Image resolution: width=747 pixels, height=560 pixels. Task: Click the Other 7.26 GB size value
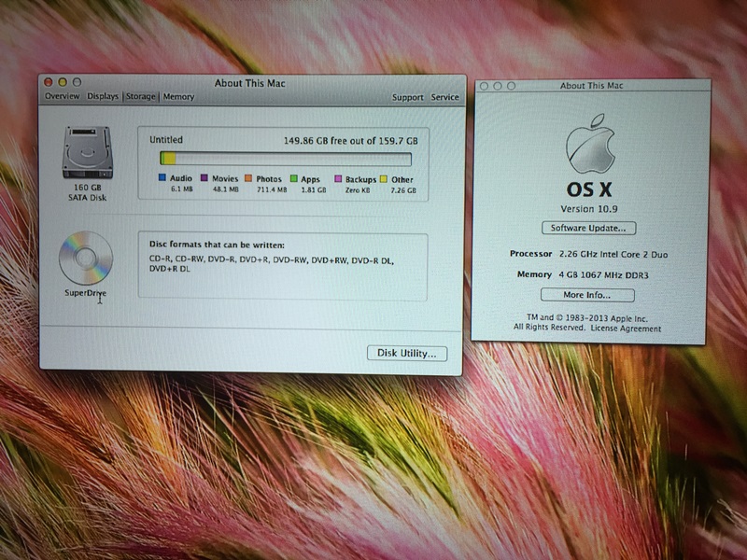[403, 190]
